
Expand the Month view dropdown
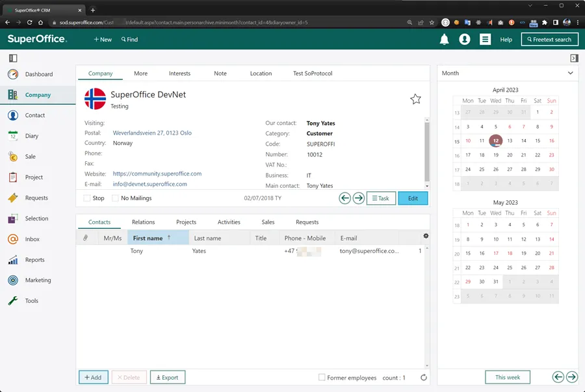[571, 73]
